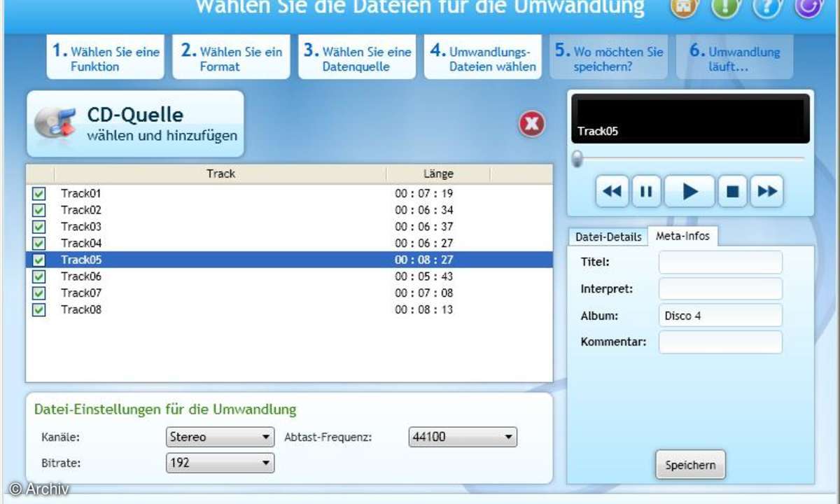Toggle the Track03 checkbox
Screen dimensions: 840x504
[39, 227]
